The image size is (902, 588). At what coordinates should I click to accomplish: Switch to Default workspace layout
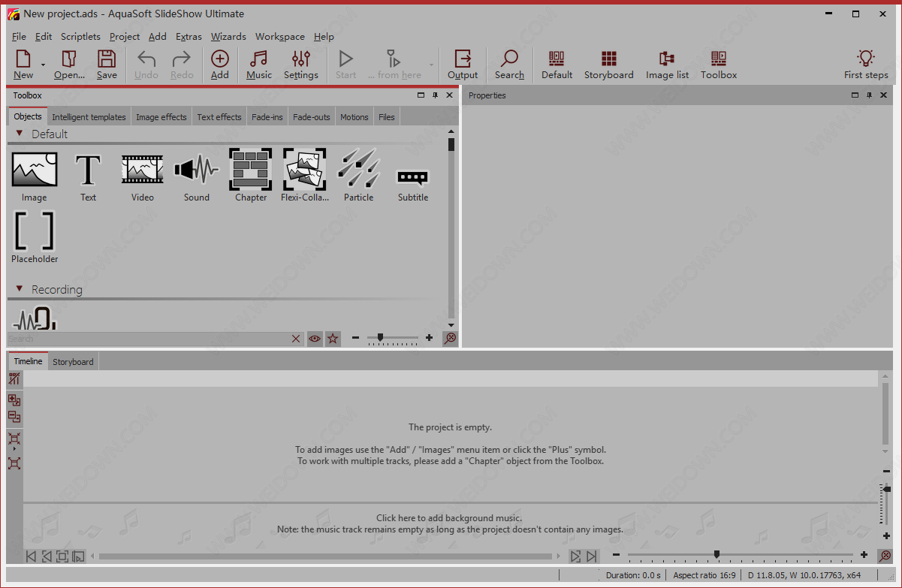pos(557,65)
